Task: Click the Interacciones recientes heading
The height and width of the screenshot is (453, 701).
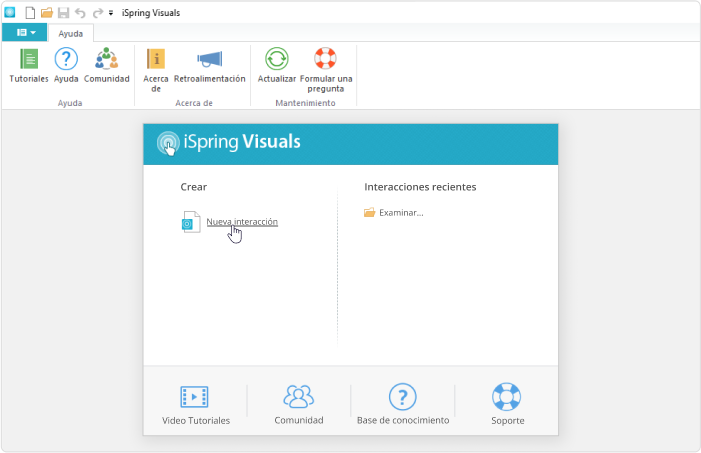Action: point(420,187)
